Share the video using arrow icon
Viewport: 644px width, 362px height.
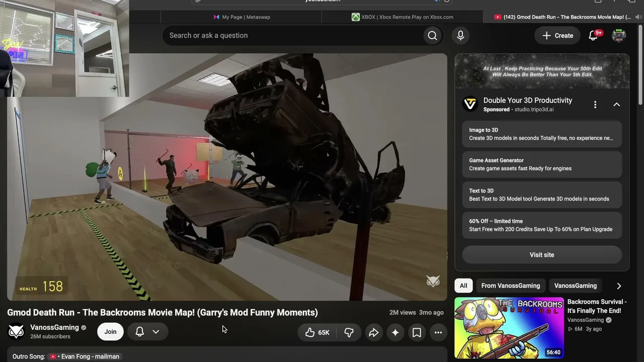[x=373, y=332]
